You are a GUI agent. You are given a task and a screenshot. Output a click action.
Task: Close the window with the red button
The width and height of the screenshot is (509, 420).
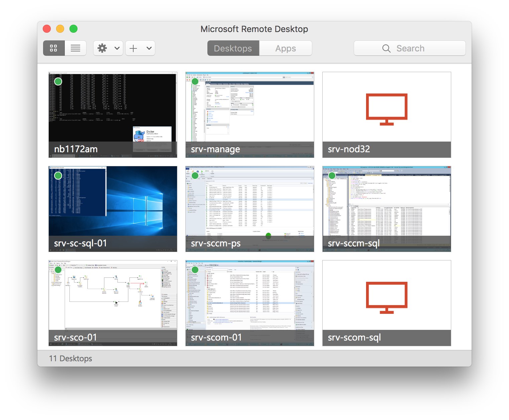[47, 29]
